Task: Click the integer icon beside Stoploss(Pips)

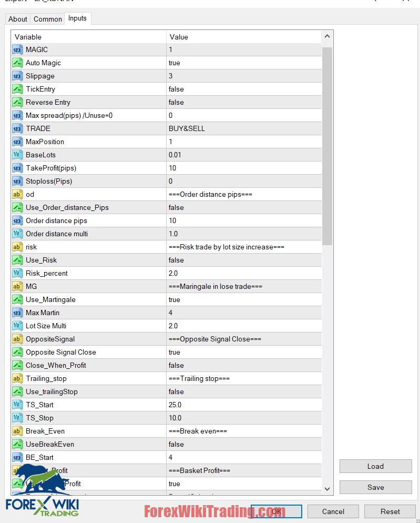Action: point(17,181)
